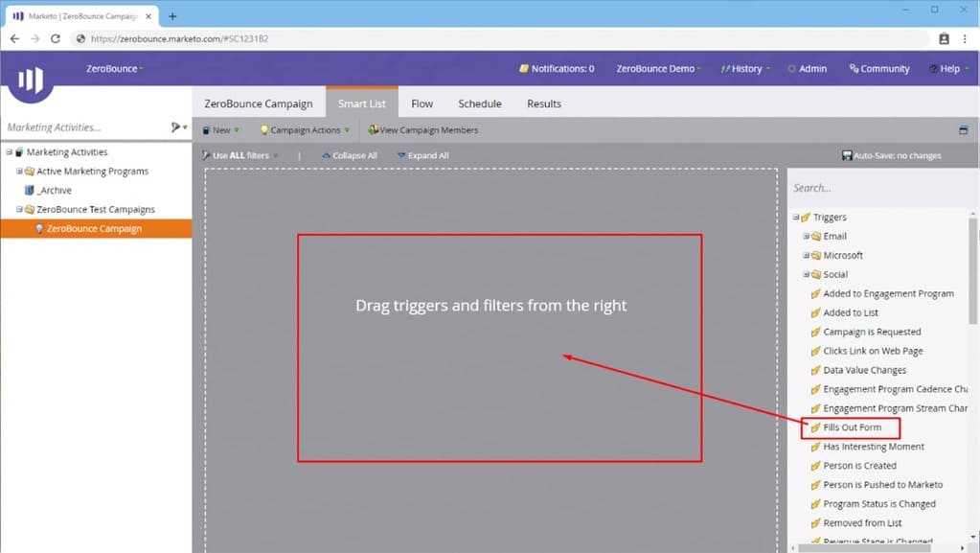
Task: Collapse the Marketing Activities tree node
Action: click(x=10, y=152)
